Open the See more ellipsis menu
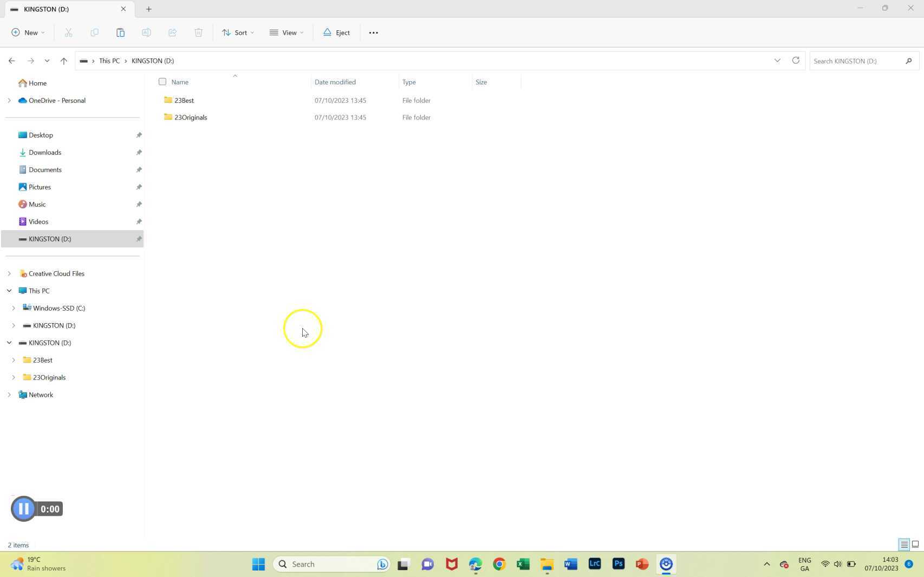The image size is (924, 577). pos(373,32)
